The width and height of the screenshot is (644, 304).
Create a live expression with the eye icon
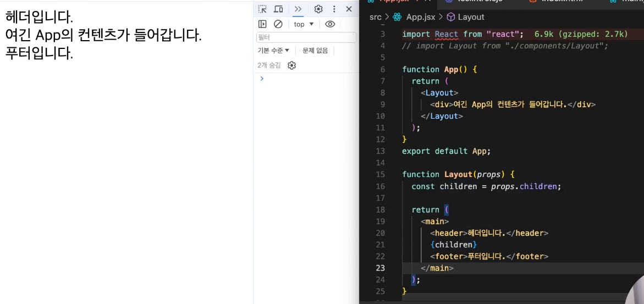click(330, 24)
